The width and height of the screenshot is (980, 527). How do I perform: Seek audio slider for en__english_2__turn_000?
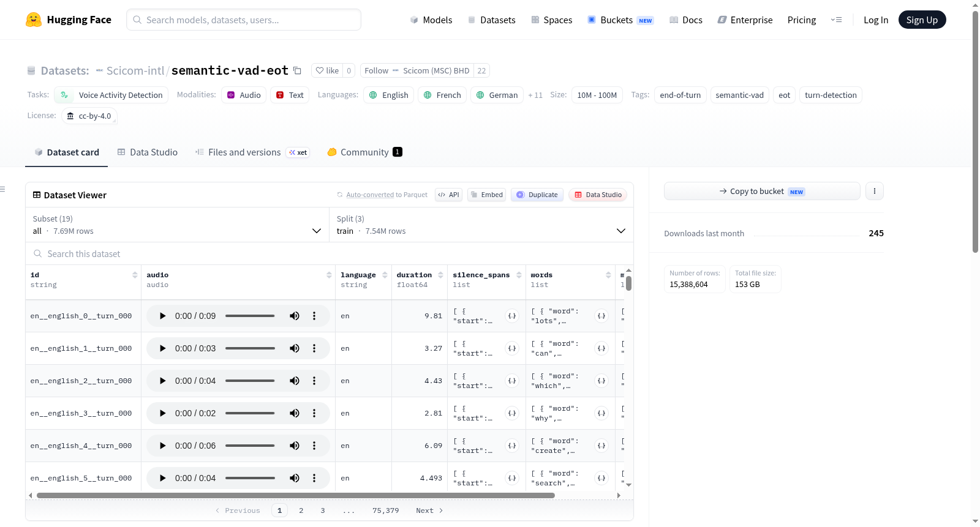click(250, 381)
